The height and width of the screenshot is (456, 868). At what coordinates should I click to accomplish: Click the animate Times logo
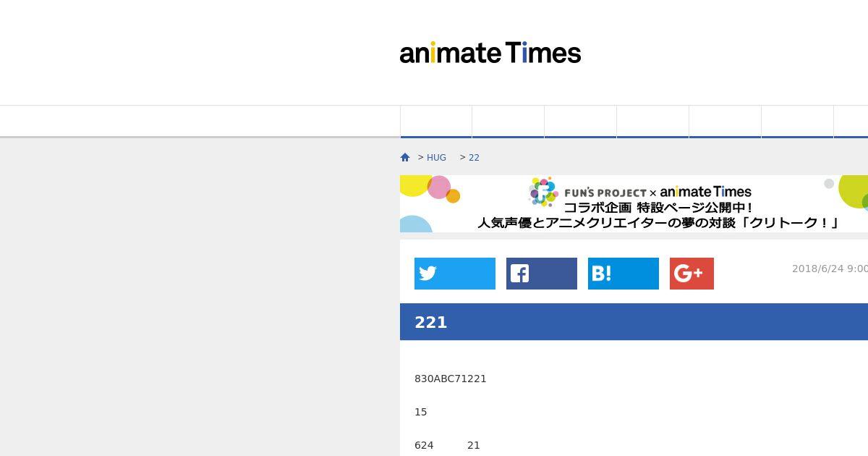(x=490, y=53)
